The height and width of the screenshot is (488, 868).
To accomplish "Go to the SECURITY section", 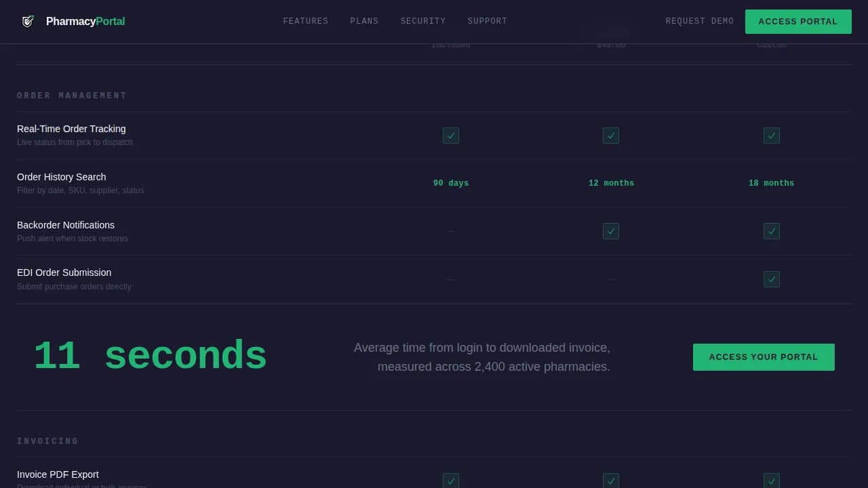I will click(423, 21).
